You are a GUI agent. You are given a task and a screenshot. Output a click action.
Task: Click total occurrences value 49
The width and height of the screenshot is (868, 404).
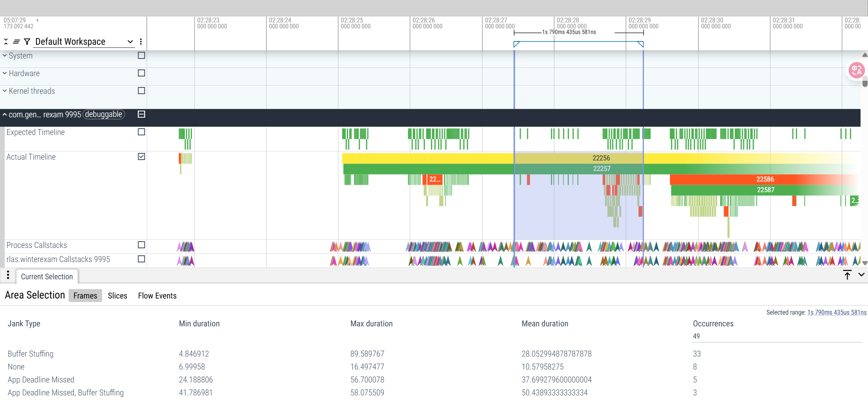[x=696, y=336]
